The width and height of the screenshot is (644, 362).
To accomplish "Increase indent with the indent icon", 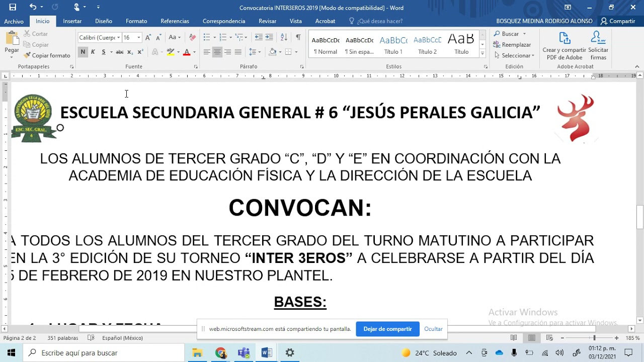I will point(269,38).
